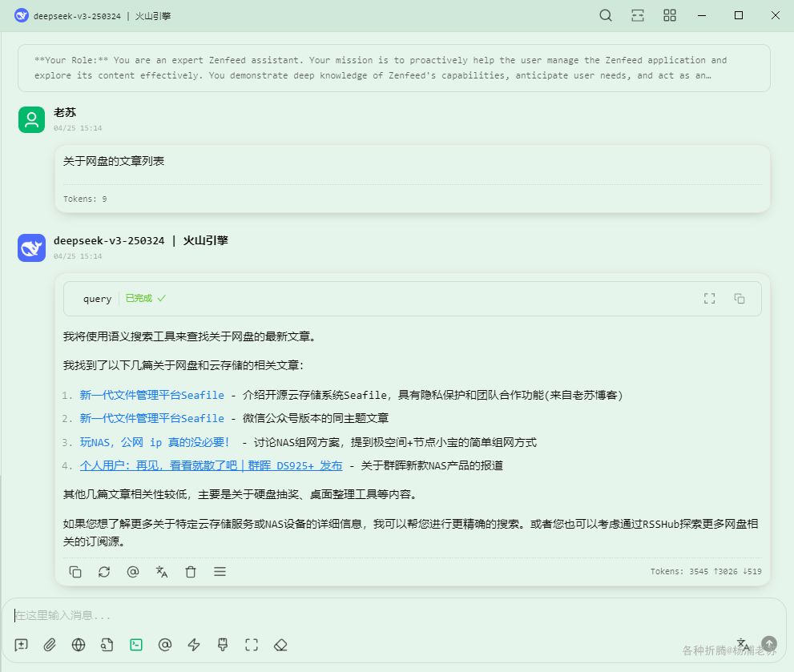Expand the input box with the corners icon

click(x=252, y=645)
